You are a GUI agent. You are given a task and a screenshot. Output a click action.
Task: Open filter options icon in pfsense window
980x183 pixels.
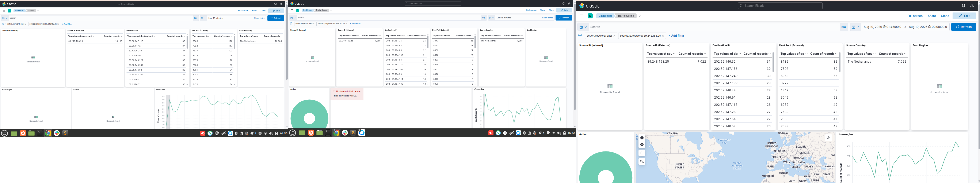point(3,24)
